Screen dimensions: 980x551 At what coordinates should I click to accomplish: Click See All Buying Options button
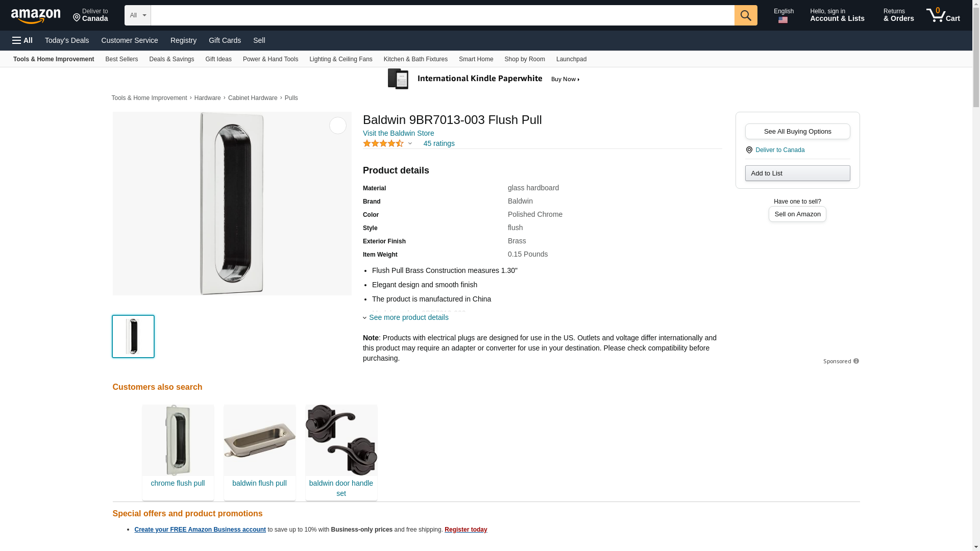coord(797,132)
